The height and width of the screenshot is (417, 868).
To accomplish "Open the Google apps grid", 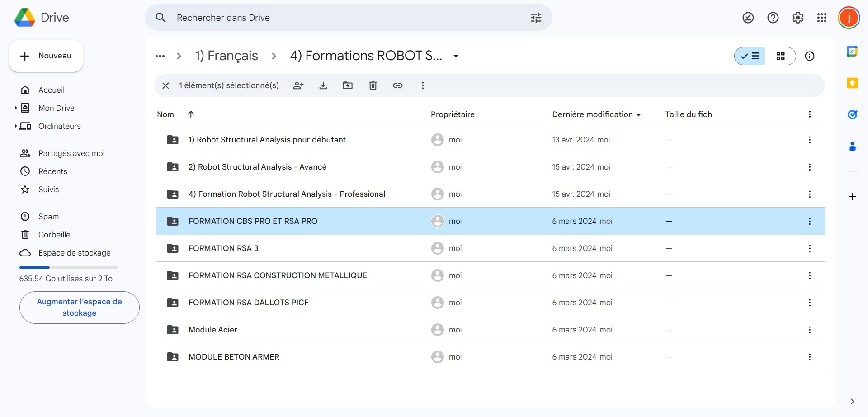I will 822,18.
